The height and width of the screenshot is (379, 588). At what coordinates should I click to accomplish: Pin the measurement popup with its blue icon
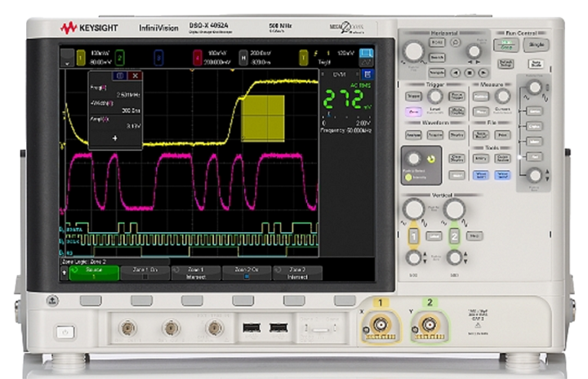(119, 76)
